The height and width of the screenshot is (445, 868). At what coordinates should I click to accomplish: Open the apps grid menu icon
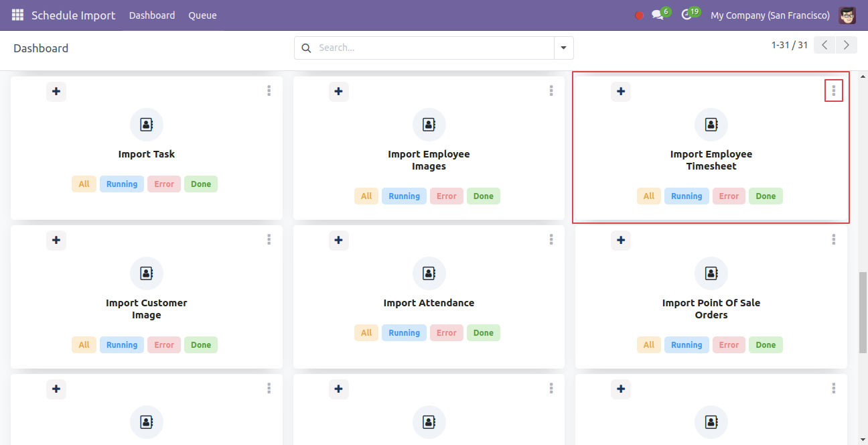[17, 15]
